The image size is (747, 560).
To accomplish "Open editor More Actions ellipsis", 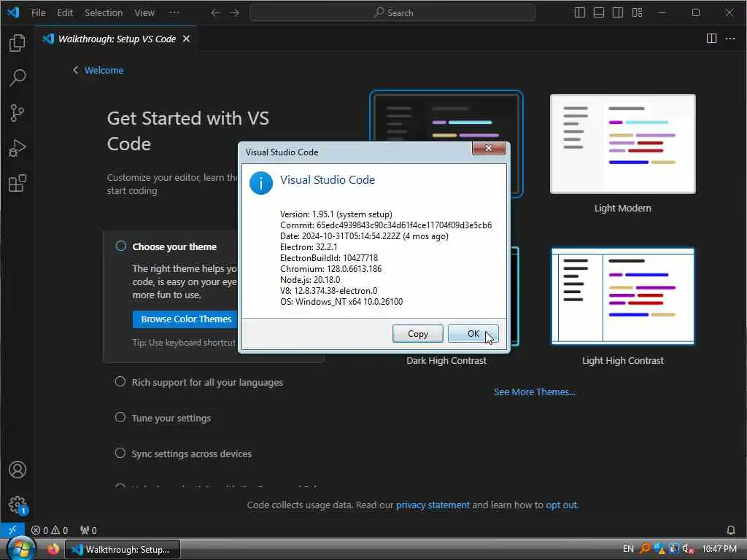I will (x=729, y=39).
